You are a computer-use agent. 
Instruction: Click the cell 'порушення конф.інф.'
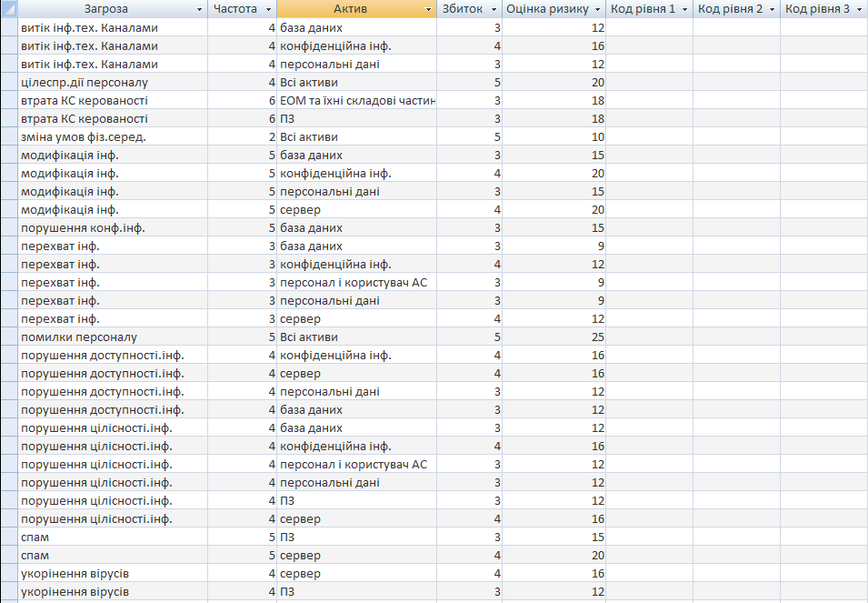tap(113, 228)
